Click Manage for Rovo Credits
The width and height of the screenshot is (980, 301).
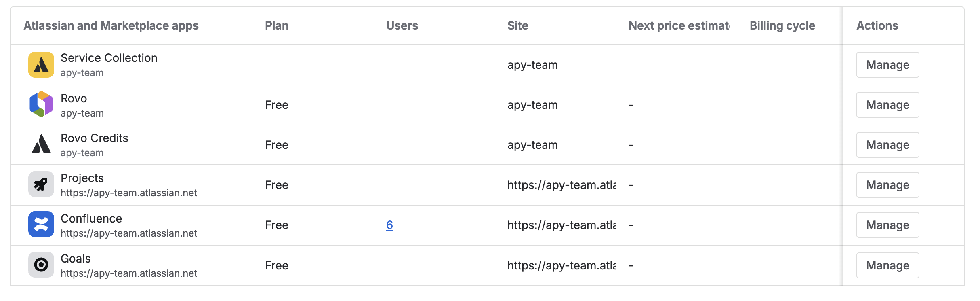pos(887,145)
